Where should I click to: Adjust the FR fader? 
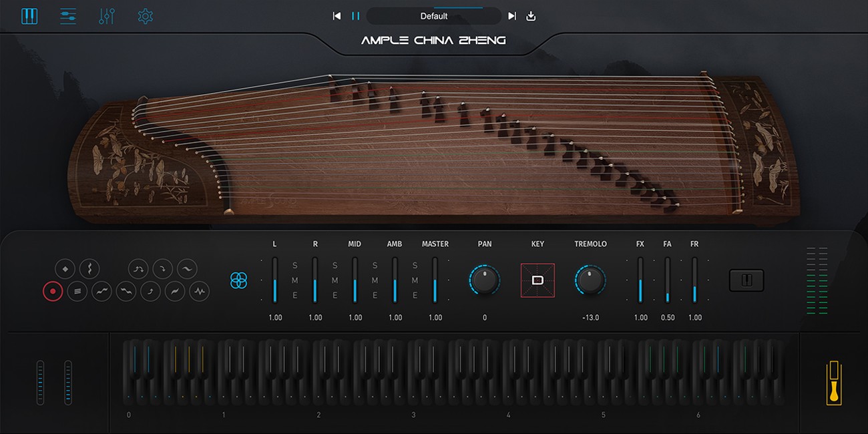coord(694,280)
